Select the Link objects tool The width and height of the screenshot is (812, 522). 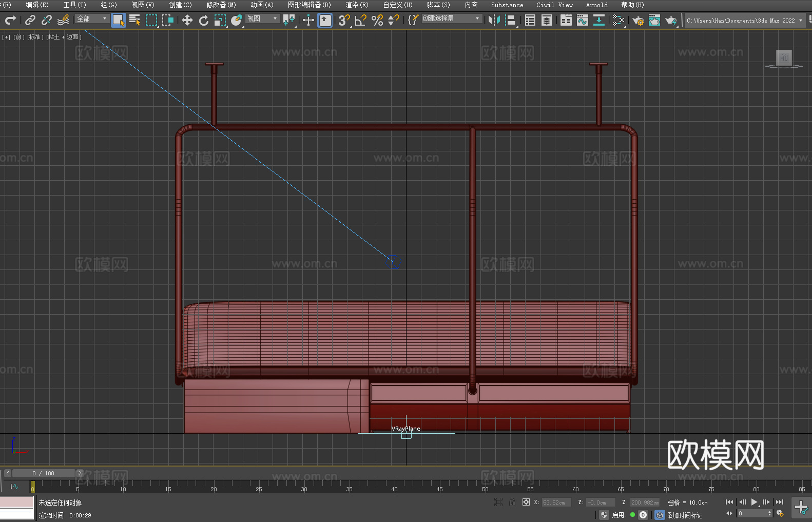point(30,20)
